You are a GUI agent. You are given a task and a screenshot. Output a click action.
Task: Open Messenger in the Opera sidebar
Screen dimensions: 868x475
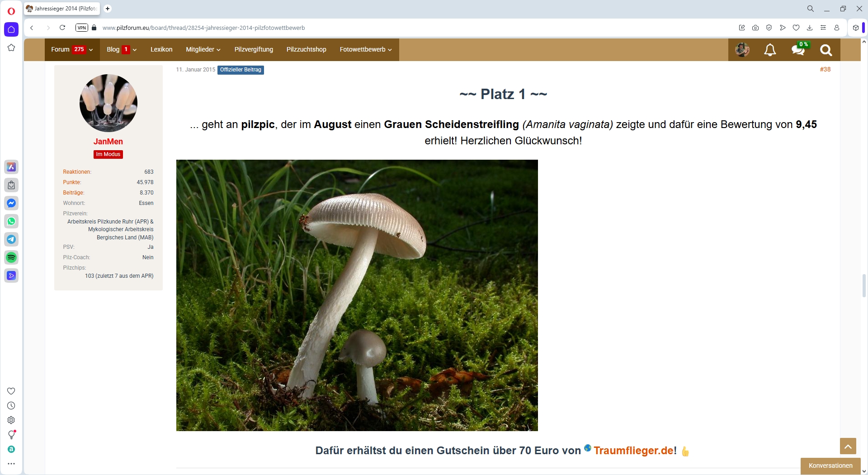point(11,203)
